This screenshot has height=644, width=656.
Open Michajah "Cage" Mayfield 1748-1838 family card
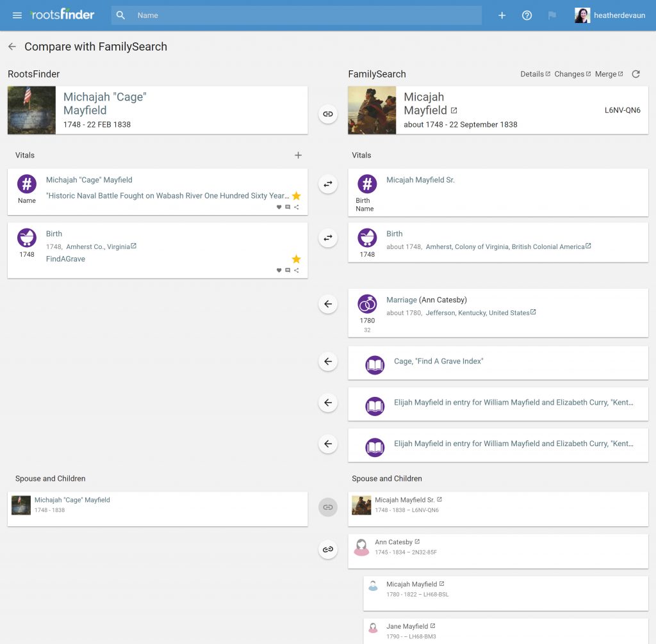point(158,509)
